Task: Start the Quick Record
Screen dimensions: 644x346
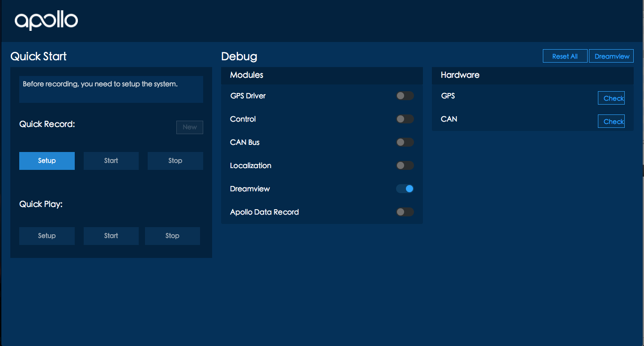Action: (111, 161)
